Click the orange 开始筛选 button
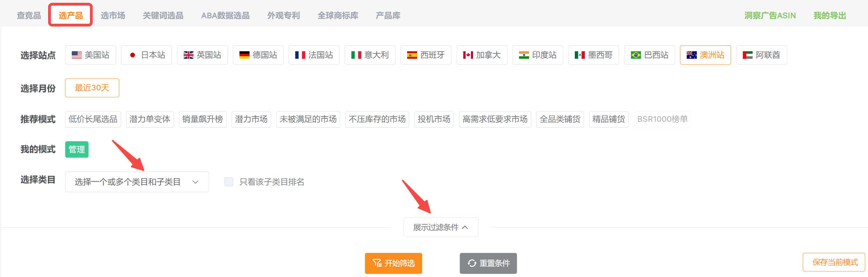 pos(394,263)
